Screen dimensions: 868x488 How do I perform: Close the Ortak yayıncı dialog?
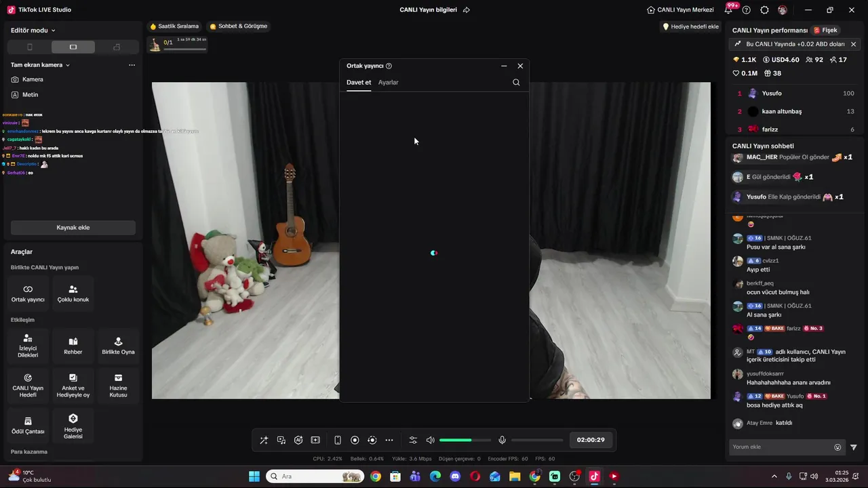pos(520,66)
